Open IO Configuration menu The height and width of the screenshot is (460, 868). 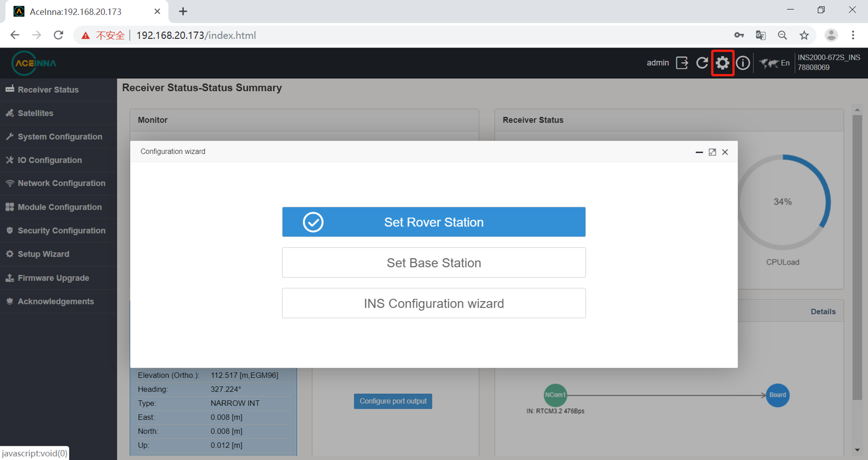coord(59,160)
